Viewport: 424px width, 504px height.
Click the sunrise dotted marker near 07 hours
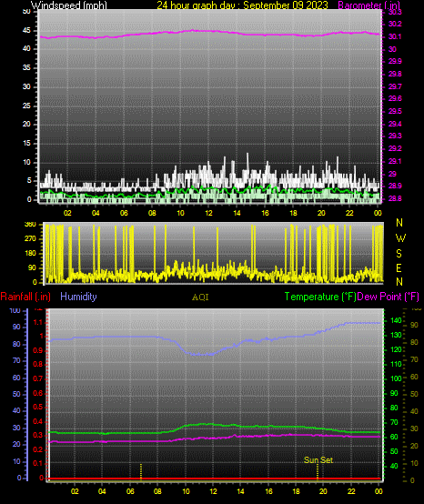tap(141, 471)
